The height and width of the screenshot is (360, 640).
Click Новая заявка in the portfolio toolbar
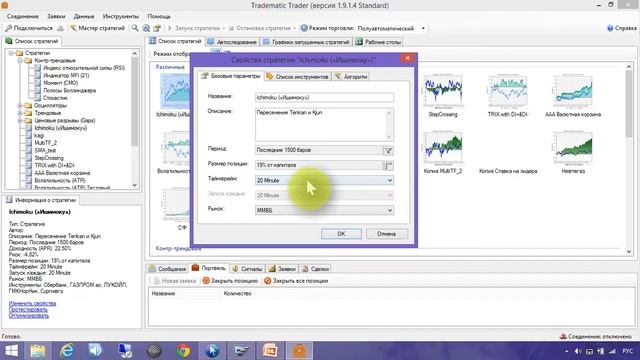pos(175,281)
